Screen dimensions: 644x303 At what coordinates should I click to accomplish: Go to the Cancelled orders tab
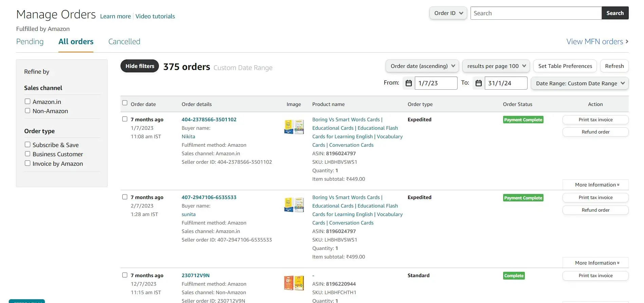pos(124,41)
